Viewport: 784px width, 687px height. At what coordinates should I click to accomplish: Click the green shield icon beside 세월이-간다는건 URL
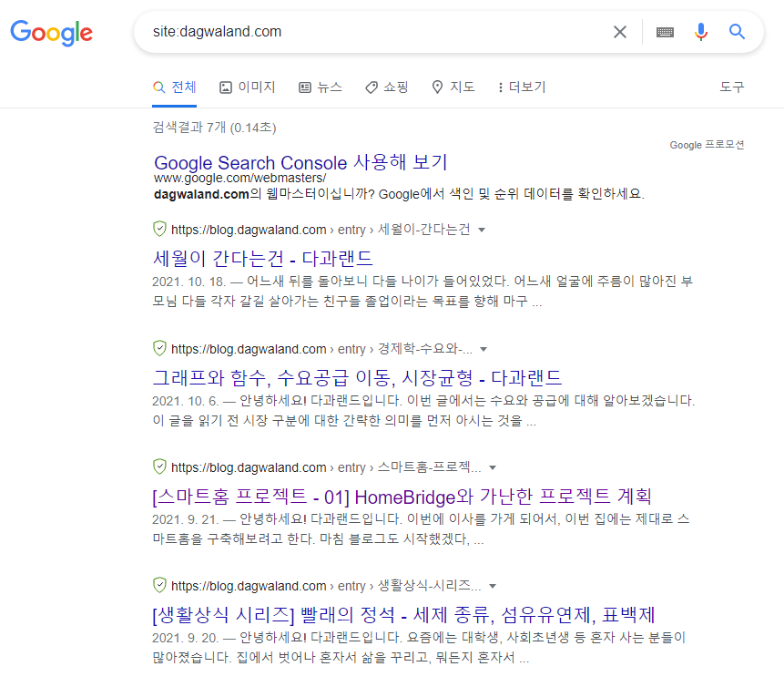point(159,230)
